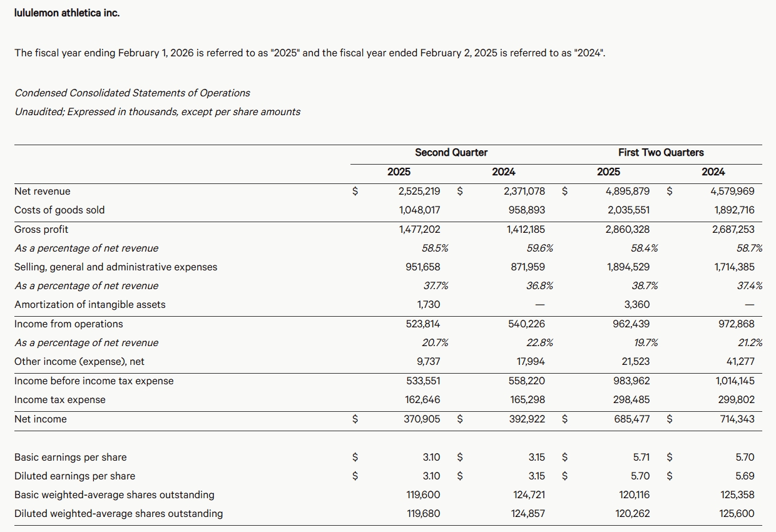The width and height of the screenshot is (776, 532).
Task: Select "Amortization of intangible assets" label
Action: pyautogui.click(x=90, y=305)
